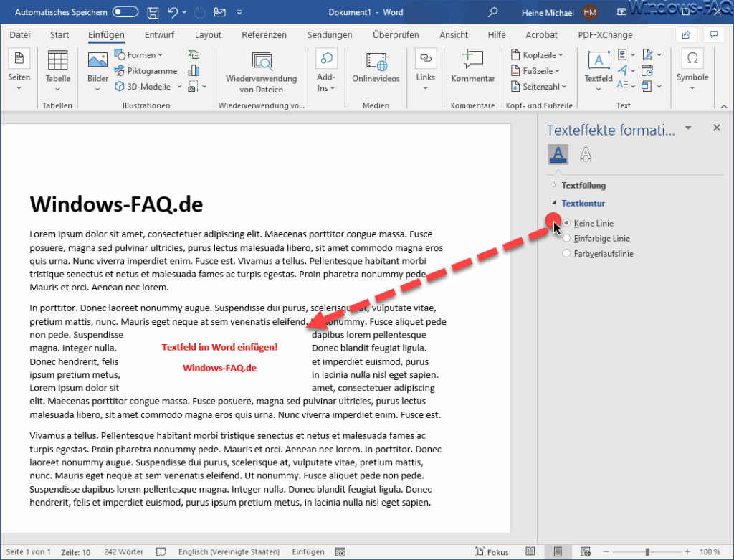Click the zoom in plus button
This screenshot has width=734, height=560.
point(687,551)
